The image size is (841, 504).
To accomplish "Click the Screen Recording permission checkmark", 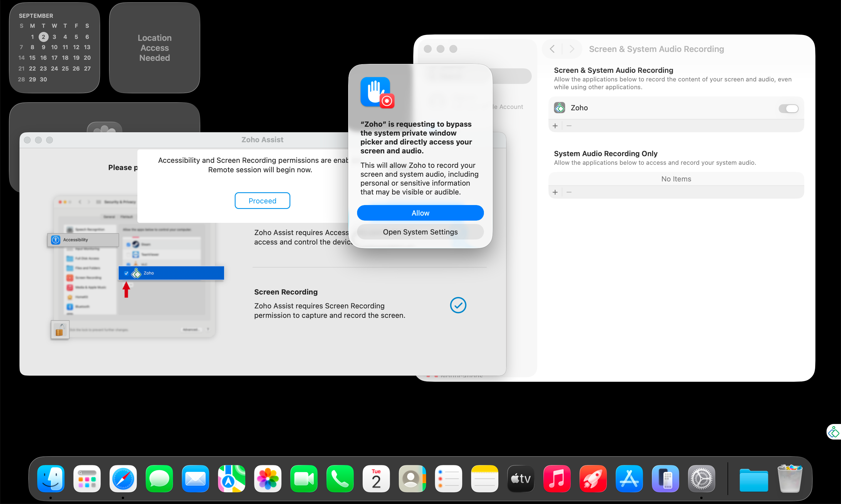I will click(x=458, y=305).
